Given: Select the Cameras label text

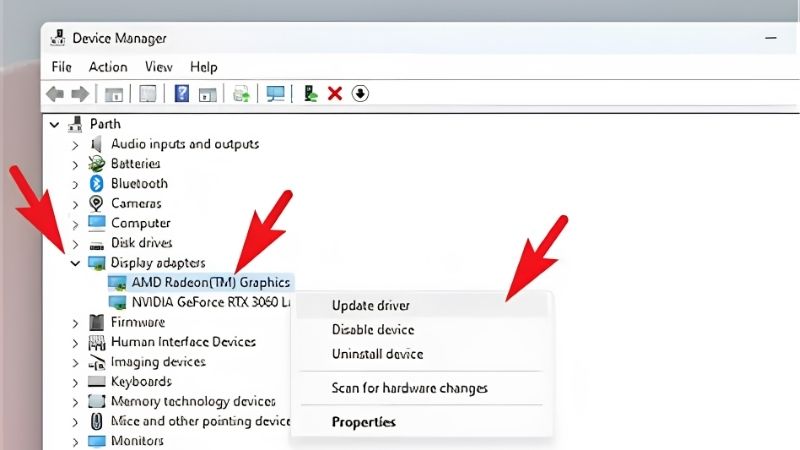Looking at the screenshot, I should click(136, 203).
